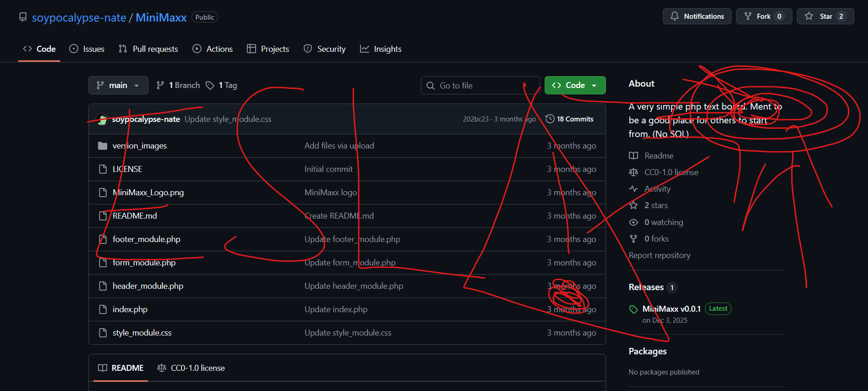Click the Readme book icon in About
The height and width of the screenshot is (391, 868).
(x=633, y=156)
